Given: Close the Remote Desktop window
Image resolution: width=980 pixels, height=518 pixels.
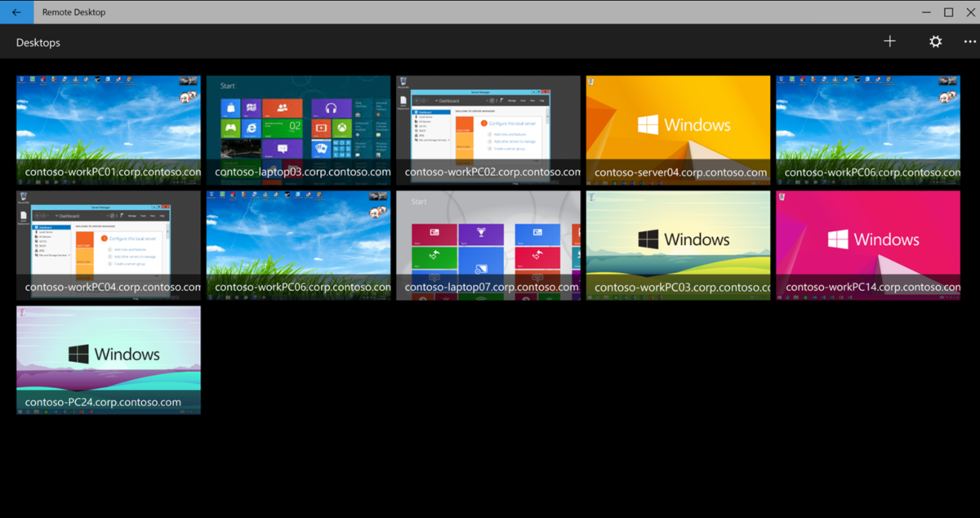Looking at the screenshot, I should coord(969,12).
